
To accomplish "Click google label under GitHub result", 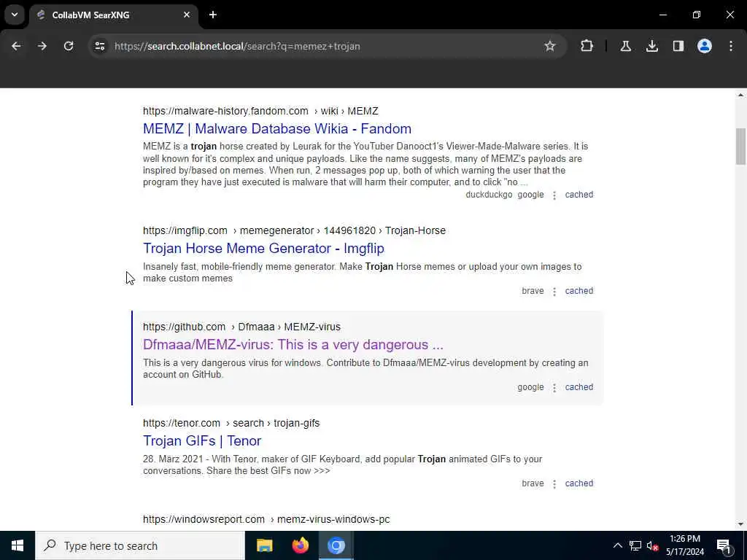I will click(530, 386).
